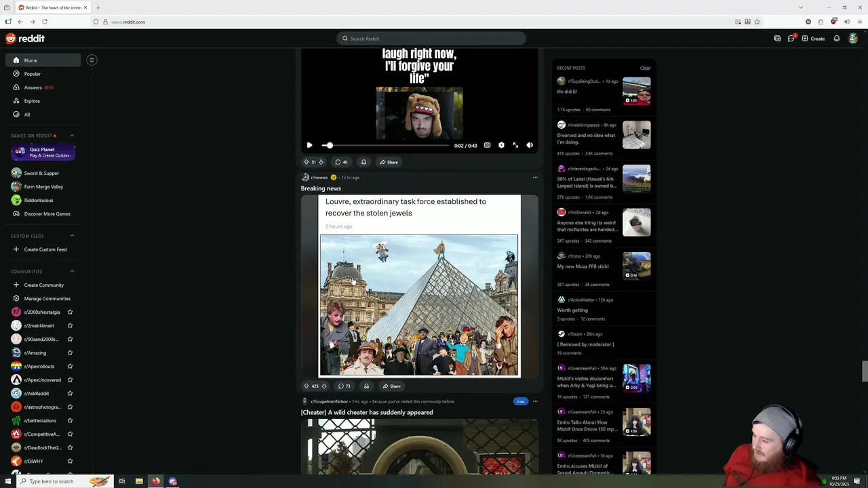This screenshot has width=868, height=488.
Task: Open the Reddit logo home link
Action: 25,39
